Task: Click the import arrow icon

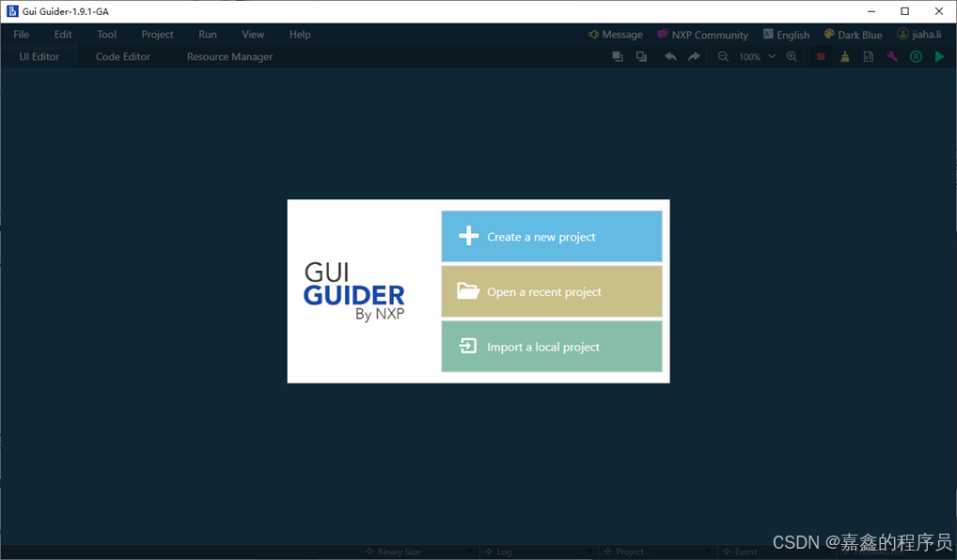Action: pos(468,346)
